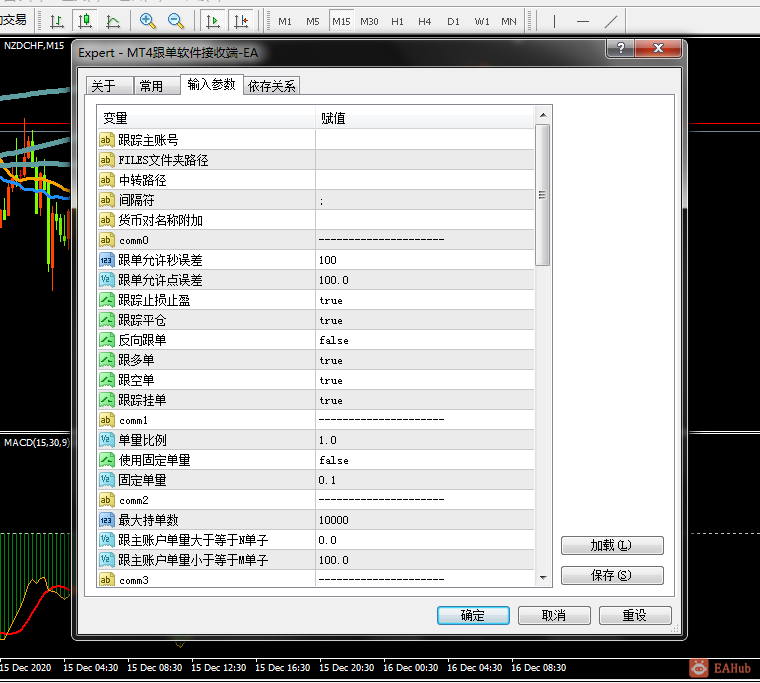This screenshot has width=760, height=683.
Task: Click the 间隔符 value cell
Action: pyautogui.click(x=425, y=200)
